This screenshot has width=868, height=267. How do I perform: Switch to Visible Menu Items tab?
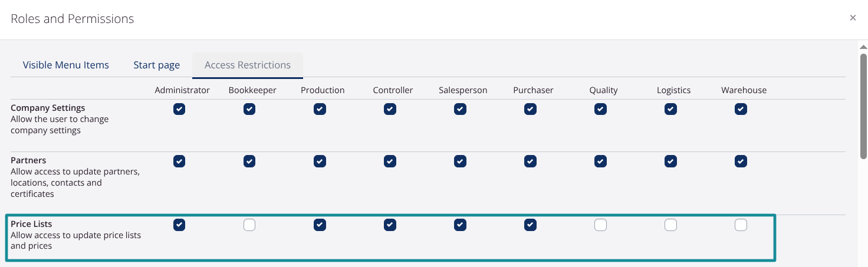click(65, 65)
